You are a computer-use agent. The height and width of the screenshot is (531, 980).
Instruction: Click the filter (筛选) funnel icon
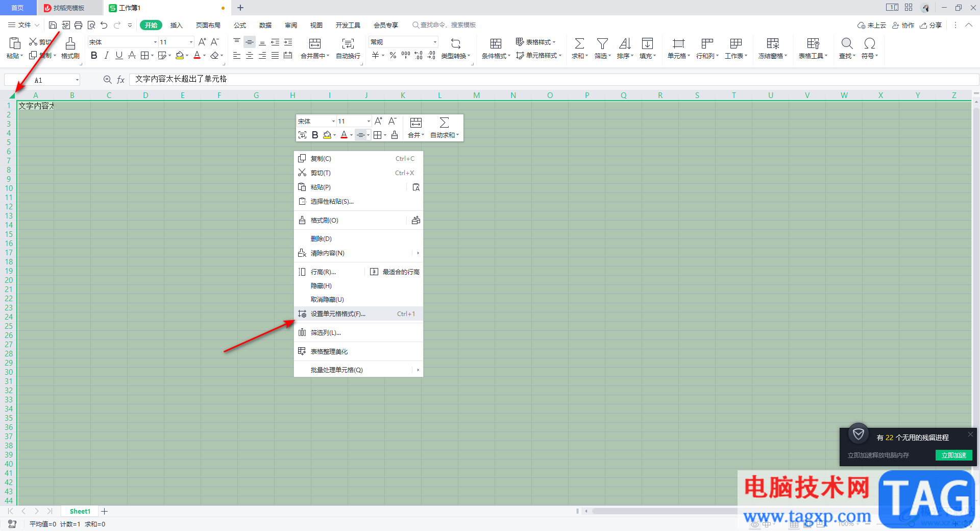click(x=602, y=43)
